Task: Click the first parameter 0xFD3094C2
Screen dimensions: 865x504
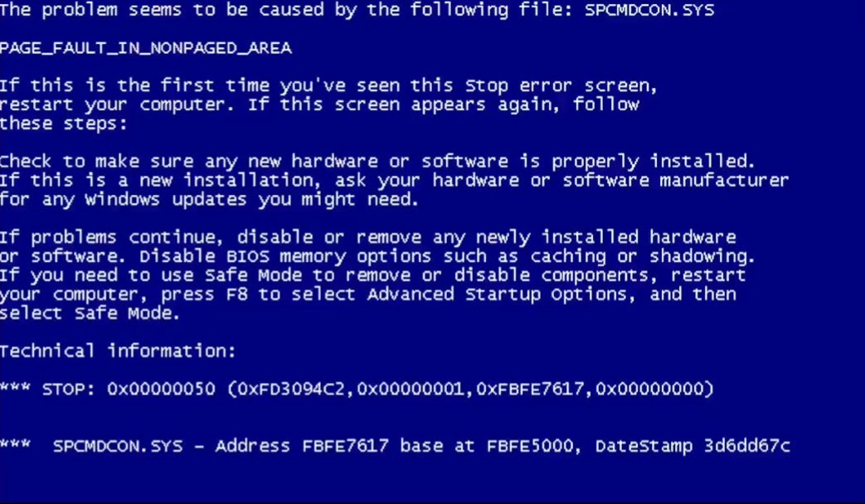Action: pyautogui.click(x=291, y=389)
